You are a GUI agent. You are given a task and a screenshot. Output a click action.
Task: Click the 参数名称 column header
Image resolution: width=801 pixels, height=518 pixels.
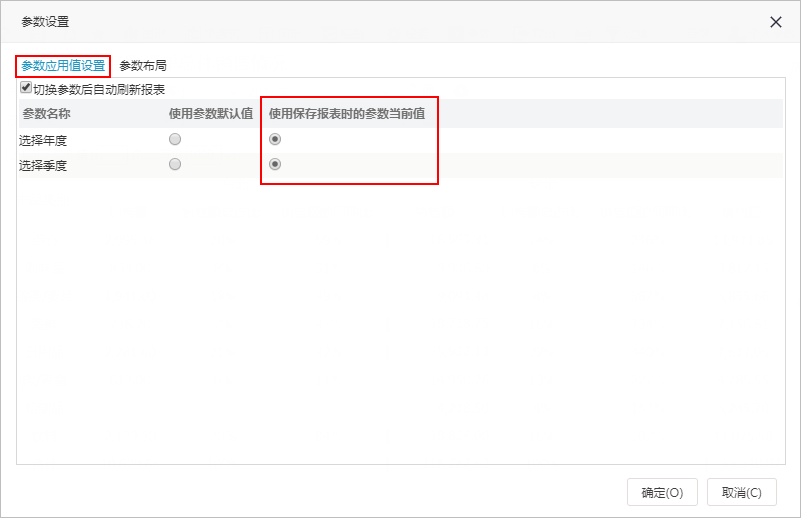point(46,113)
